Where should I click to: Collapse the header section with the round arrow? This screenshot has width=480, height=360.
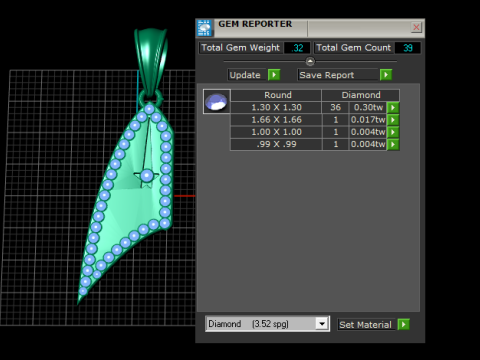(x=310, y=61)
